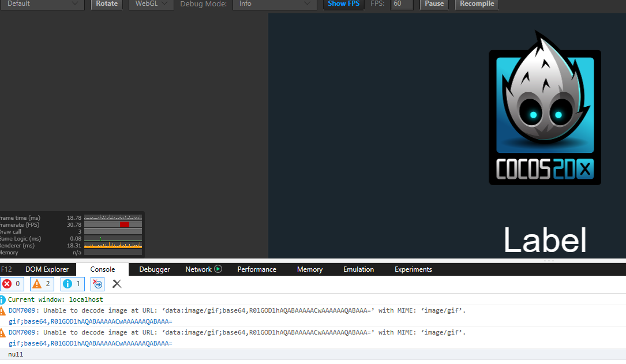Switch to the Performance tab
This screenshot has height=364, width=626.
[257, 269]
